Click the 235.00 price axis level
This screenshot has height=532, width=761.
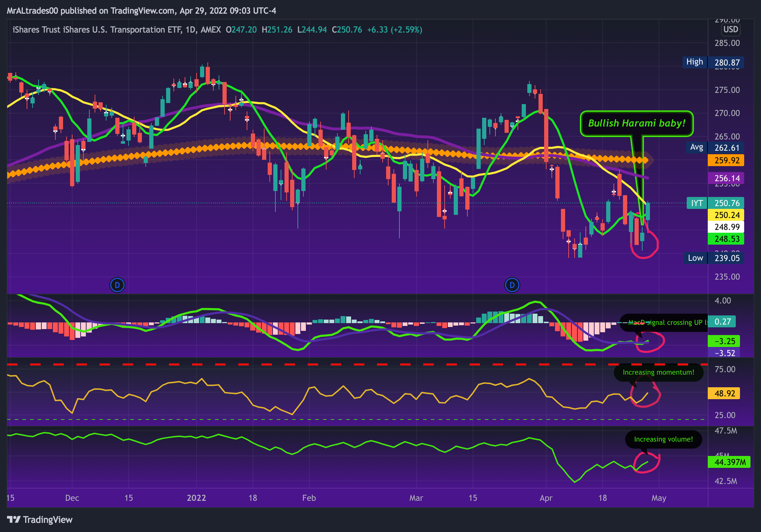tap(727, 277)
